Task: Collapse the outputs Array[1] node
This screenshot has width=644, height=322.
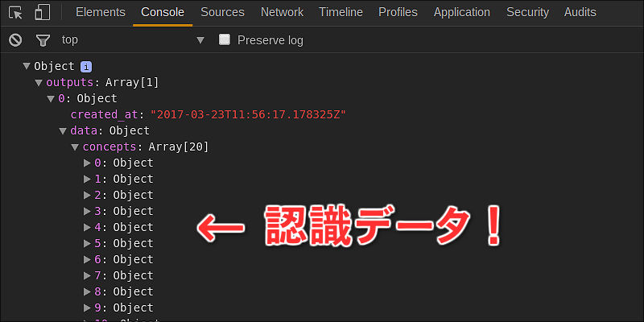Action: point(39,83)
